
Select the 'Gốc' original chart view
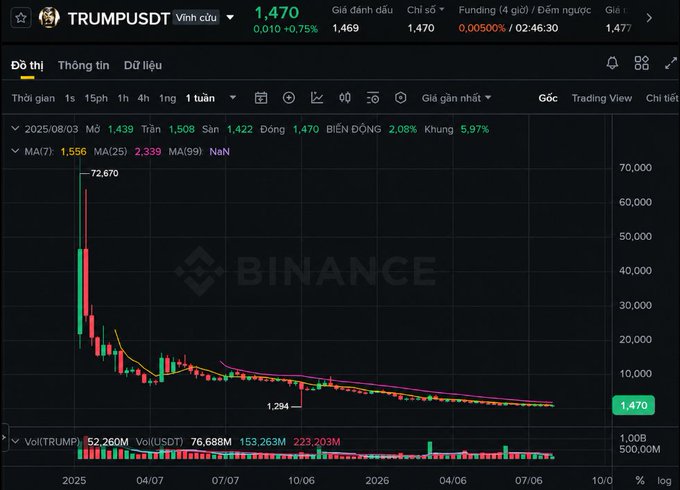pos(548,98)
